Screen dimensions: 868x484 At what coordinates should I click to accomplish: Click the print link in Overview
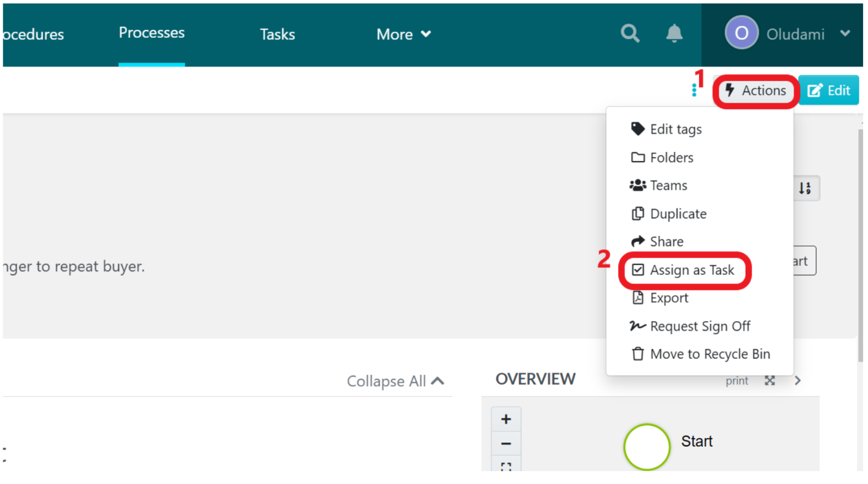[736, 381]
